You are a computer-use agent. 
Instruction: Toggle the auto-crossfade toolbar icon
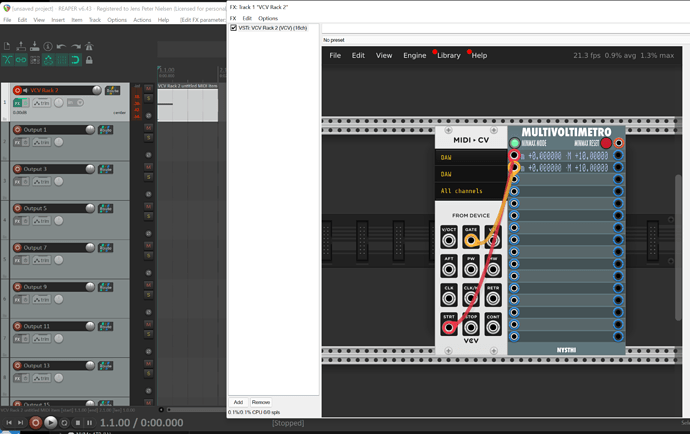point(7,60)
